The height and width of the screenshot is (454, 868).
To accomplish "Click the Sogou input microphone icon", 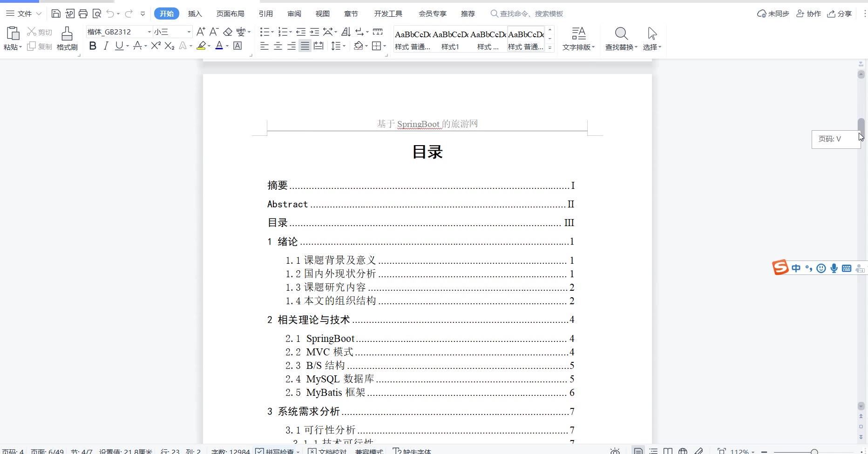I will [834, 268].
